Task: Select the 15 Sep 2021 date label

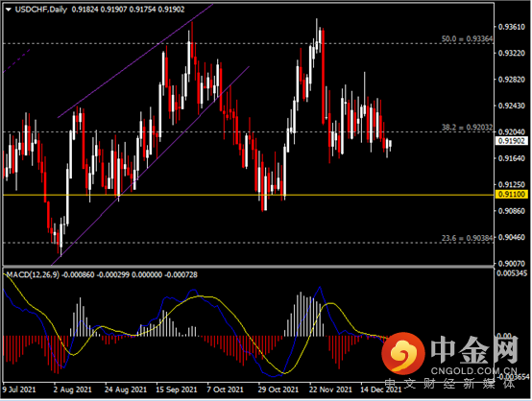Action: pyautogui.click(x=177, y=389)
